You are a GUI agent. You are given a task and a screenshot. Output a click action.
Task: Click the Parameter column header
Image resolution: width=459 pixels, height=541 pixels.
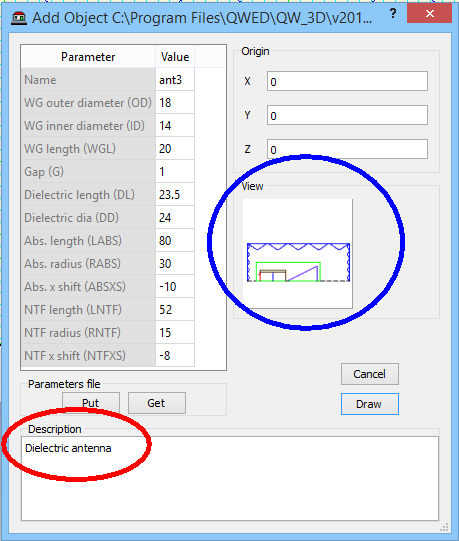[x=88, y=57]
